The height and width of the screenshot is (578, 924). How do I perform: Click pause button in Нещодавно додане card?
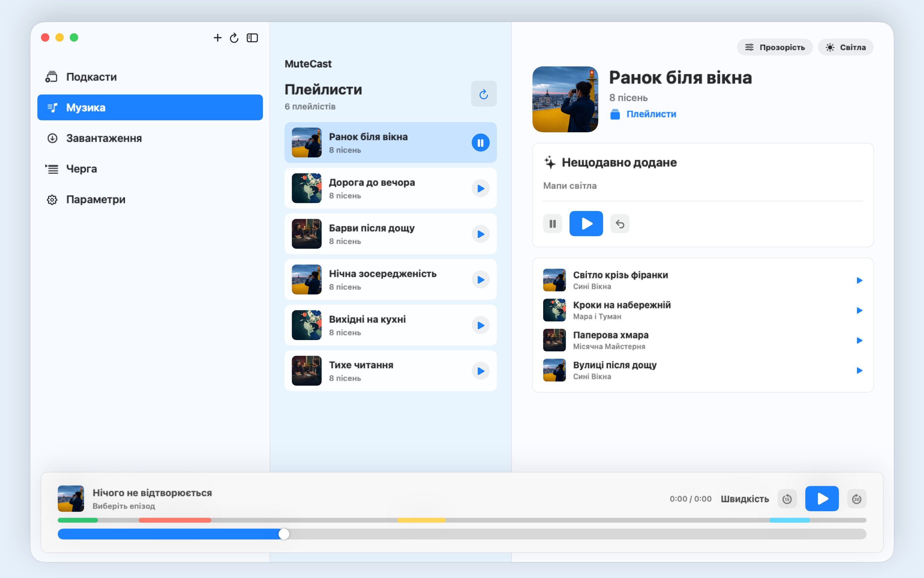coord(552,223)
